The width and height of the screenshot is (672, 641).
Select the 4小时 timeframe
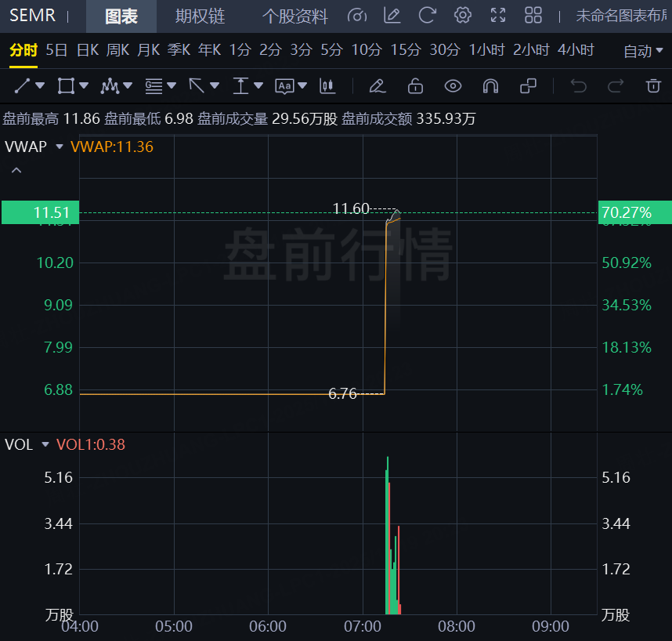[576, 50]
